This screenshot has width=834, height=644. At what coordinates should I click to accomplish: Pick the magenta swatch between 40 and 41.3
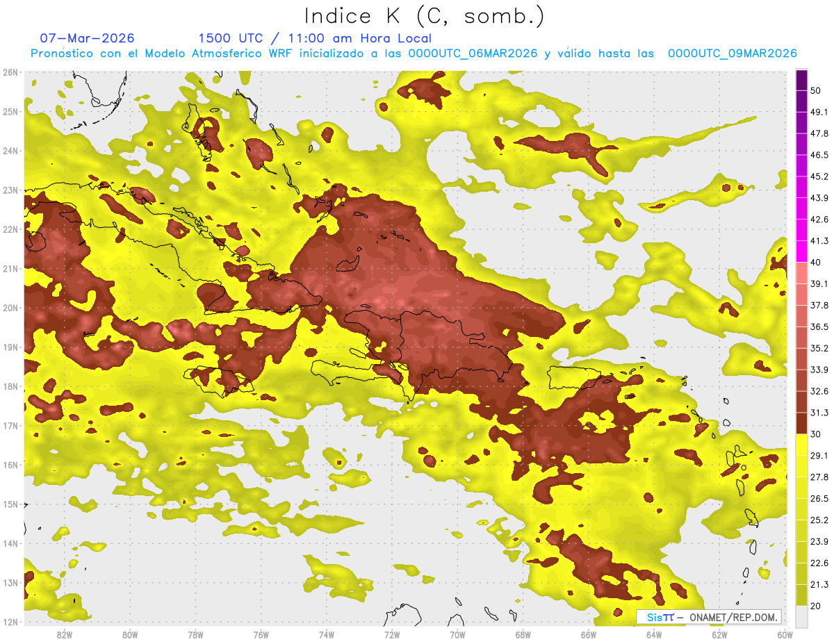(x=801, y=251)
